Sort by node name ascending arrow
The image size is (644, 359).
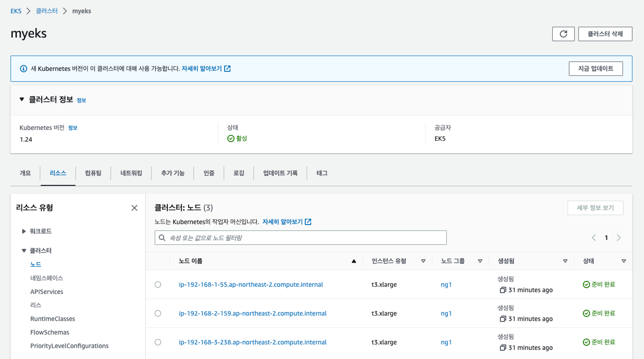[354, 261]
